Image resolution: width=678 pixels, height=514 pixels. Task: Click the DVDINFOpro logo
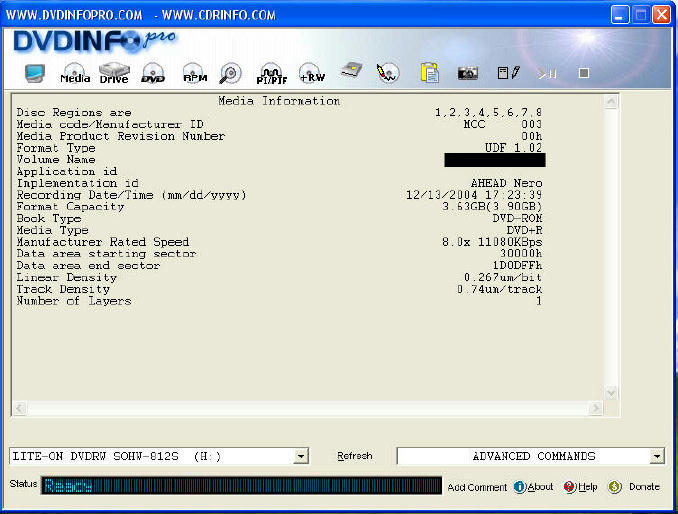click(94, 42)
